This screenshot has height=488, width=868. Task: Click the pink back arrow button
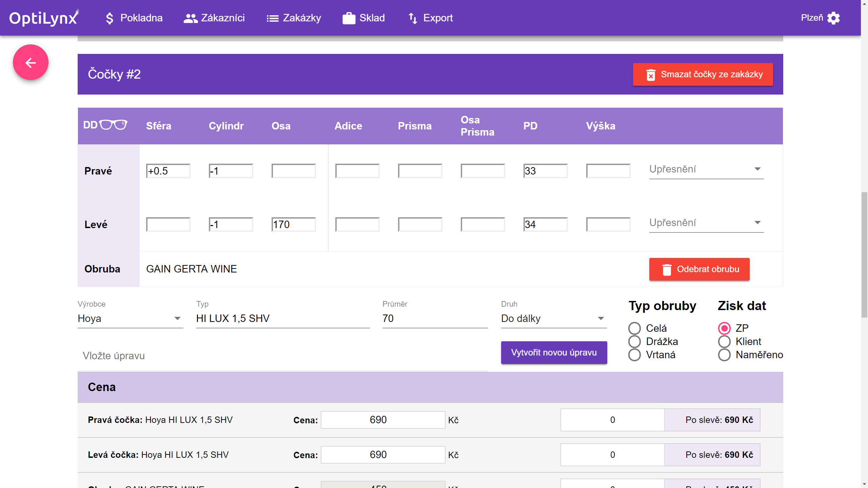(31, 62)
